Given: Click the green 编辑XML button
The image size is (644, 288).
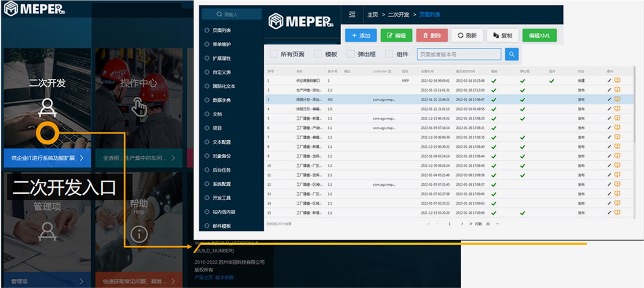Looking at the screenshot, I should (539, 35).
